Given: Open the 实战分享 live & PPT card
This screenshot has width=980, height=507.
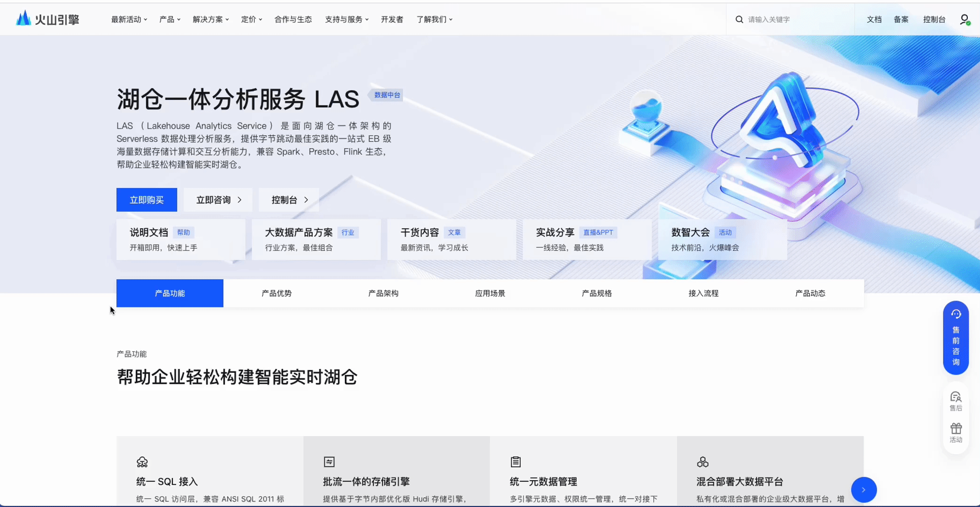Looking at the screenshot, I should point(587,239).
